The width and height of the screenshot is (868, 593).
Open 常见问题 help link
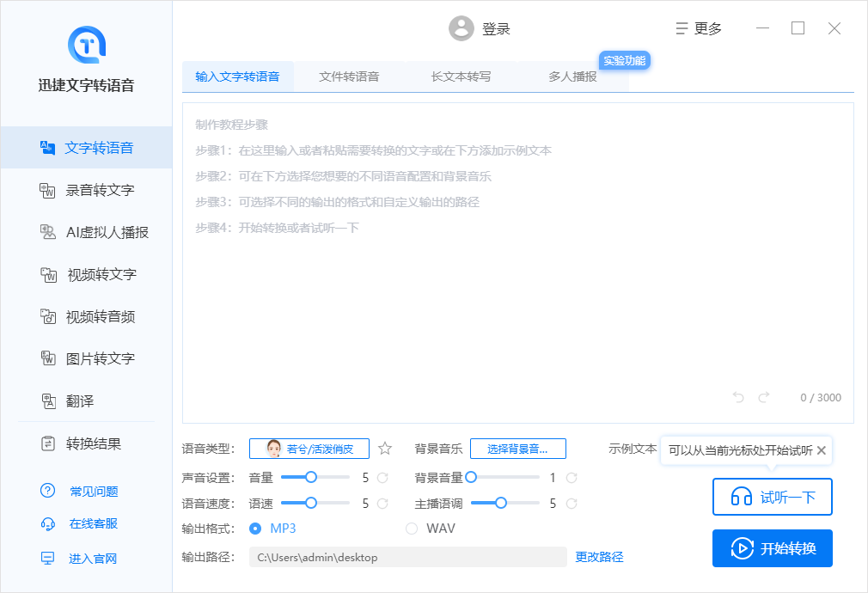click(79, 491)
